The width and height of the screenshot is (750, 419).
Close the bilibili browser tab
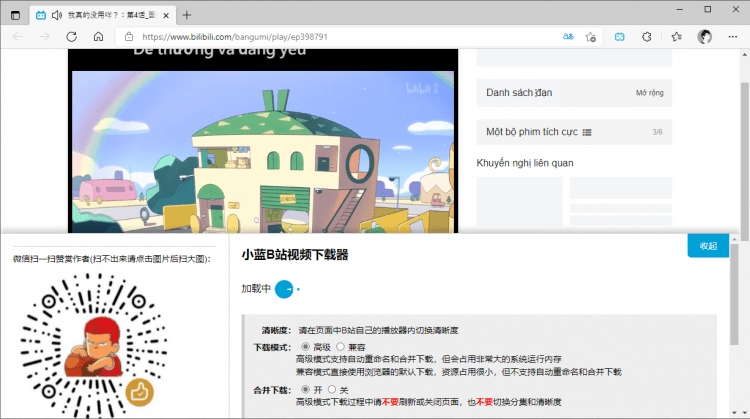pyautogui.click(x=166, y=15)
